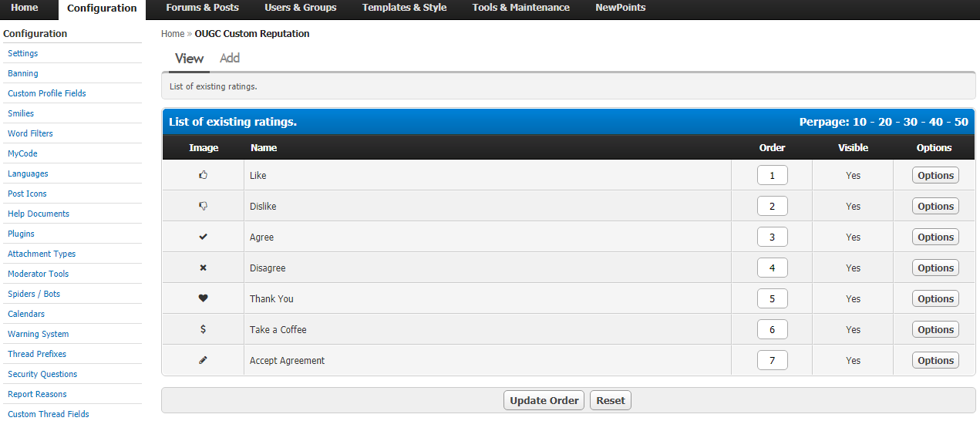Open the Templates & Style menu
This screenshot has width=980, height=421.
click(404, 8)
